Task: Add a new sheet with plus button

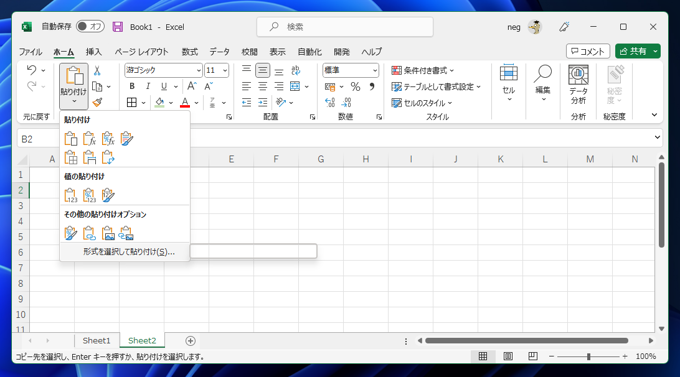Action: point(190,341)
